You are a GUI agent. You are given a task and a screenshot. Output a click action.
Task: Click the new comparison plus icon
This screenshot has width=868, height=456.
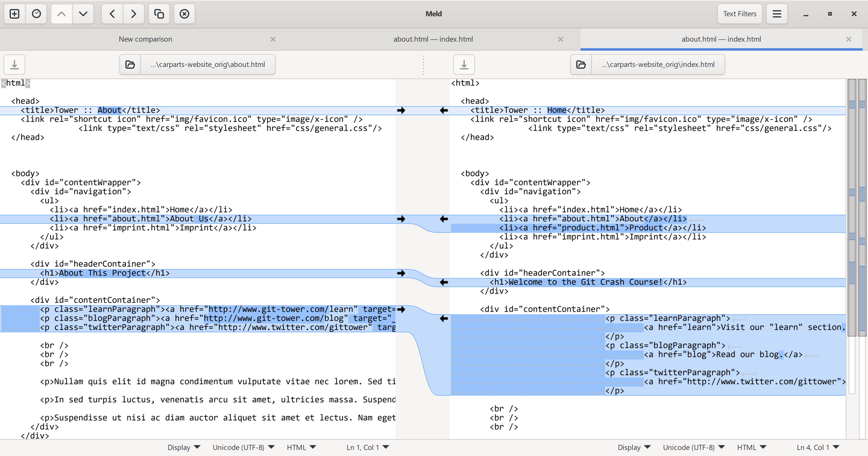(x=14, y=14)
